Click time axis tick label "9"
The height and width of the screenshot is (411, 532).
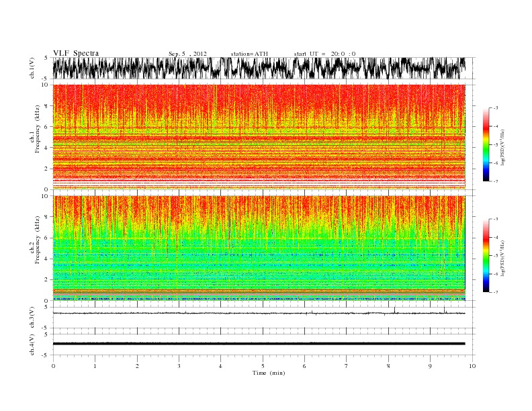430,366
